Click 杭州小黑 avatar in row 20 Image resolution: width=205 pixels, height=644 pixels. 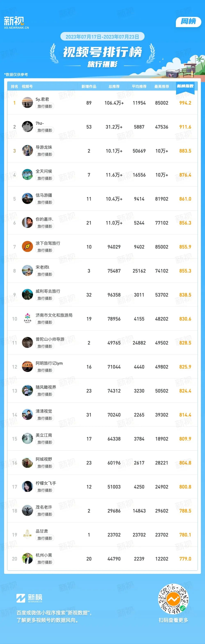27,558
